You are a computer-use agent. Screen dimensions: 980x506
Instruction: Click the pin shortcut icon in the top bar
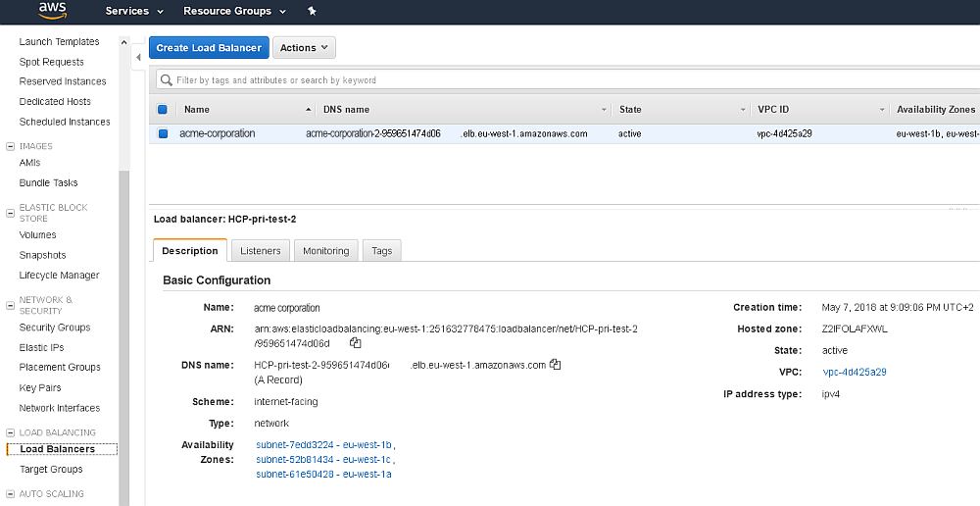(312, 11)
